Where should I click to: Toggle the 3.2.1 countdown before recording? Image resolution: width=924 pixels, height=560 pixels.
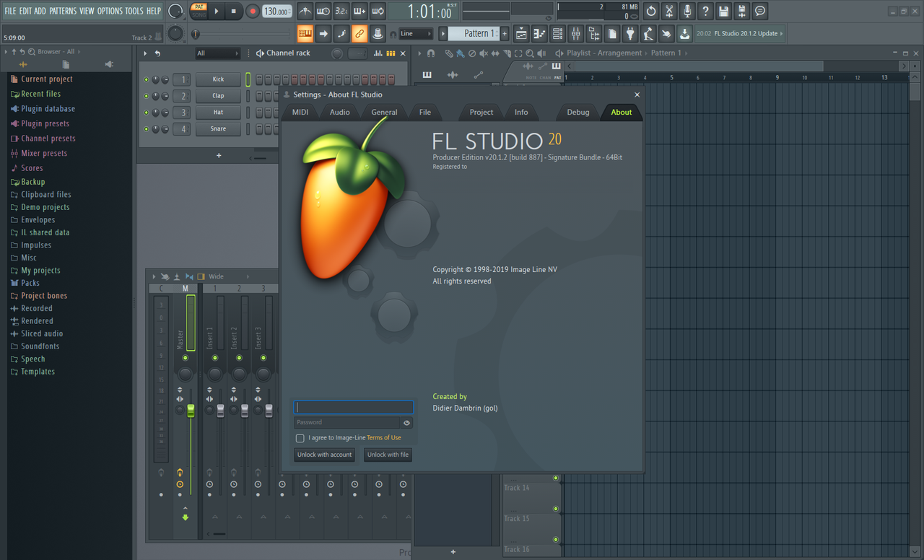point(341,11)
